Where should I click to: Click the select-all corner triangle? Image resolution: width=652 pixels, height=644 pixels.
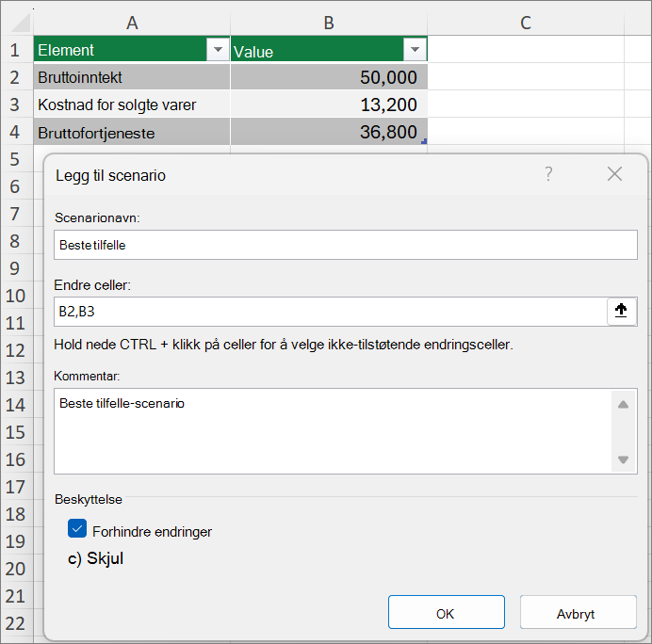(x=19, y=23)
